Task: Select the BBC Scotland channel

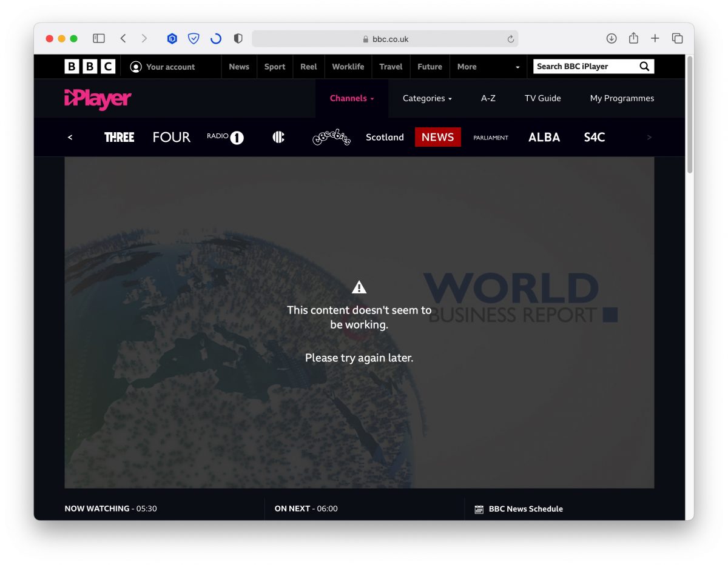Action: [x=385, y=138]
